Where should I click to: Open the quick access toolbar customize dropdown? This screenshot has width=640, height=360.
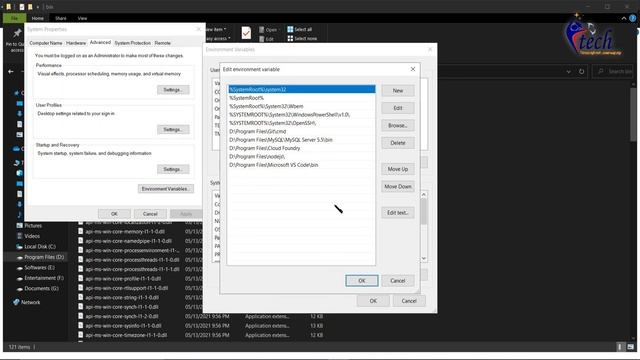coord(38,7)
